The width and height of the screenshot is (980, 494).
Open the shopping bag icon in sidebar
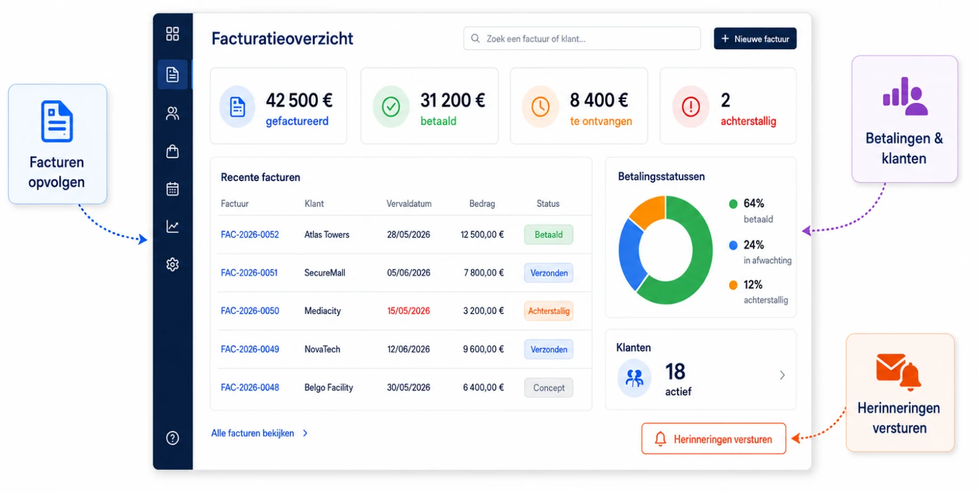point(172,151)
